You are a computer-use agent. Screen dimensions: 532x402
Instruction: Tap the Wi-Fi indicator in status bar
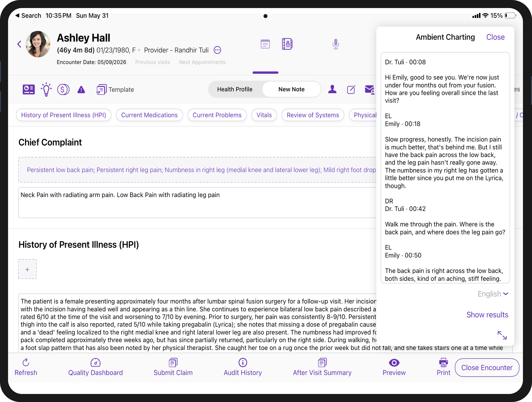(485, 16)
